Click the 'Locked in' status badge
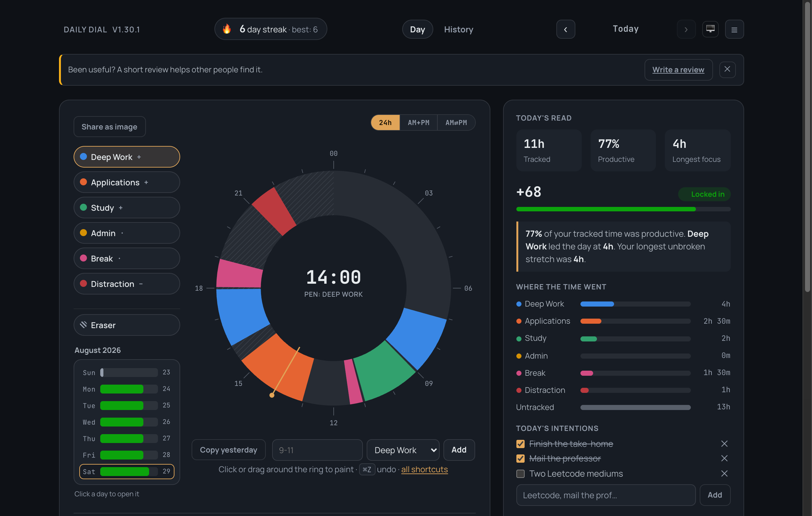This screenshot has height=516, width=812. (x=704, y=194)
